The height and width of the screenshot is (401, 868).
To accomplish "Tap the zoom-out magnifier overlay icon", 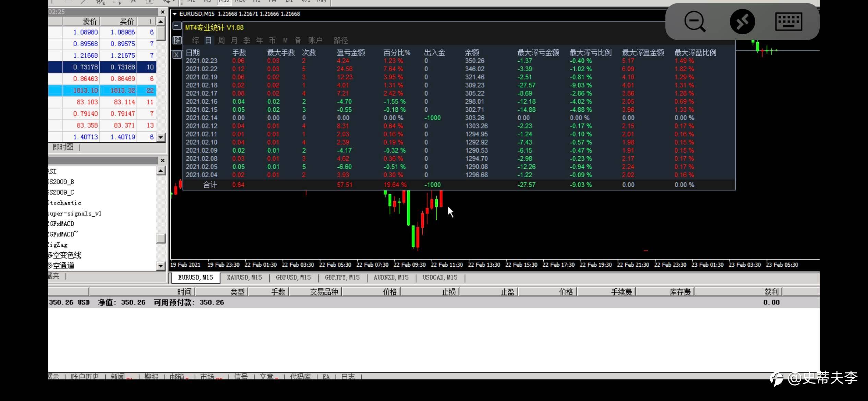I will [695, 22].
